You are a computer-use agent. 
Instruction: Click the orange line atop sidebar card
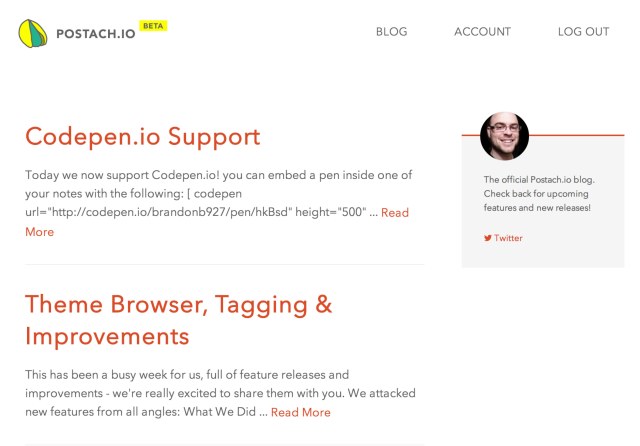(577, 135)
